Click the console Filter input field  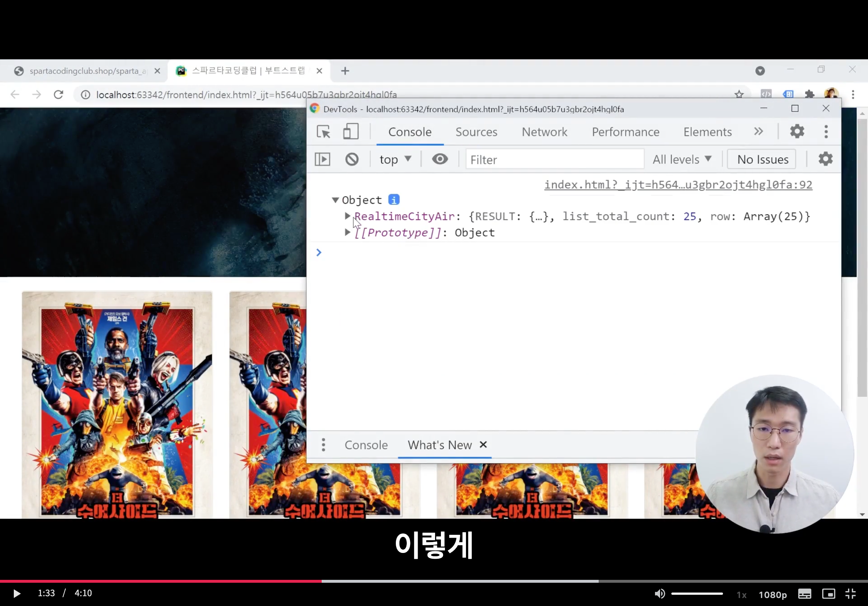coord(555,159)
